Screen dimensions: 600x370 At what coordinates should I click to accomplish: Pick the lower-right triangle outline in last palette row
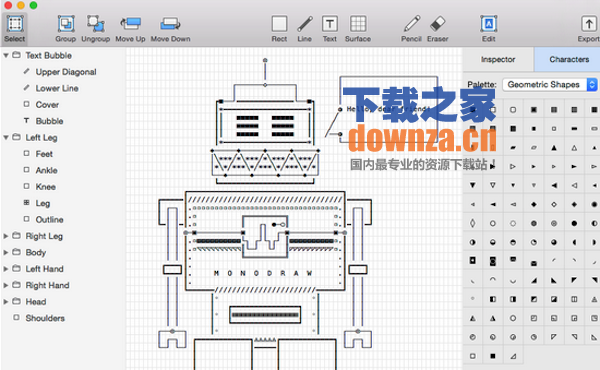coord(513,356)
